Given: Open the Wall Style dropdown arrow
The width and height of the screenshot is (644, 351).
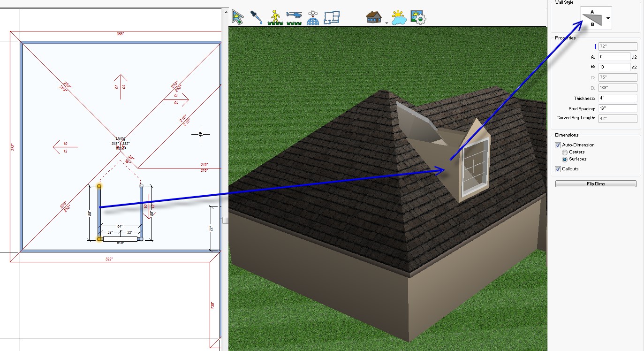Looking at the screenshot, I should 608,18.
